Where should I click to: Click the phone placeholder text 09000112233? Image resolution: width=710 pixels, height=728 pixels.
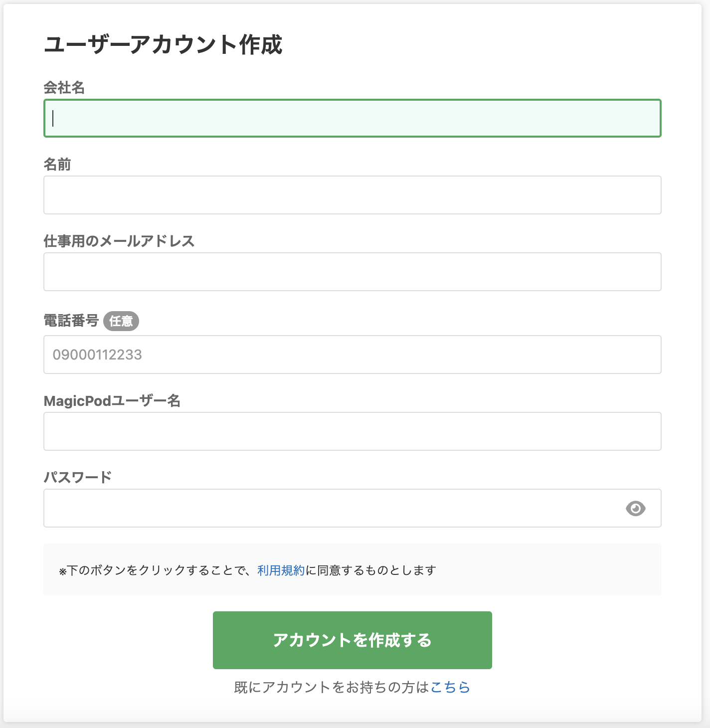click(98, 355)
